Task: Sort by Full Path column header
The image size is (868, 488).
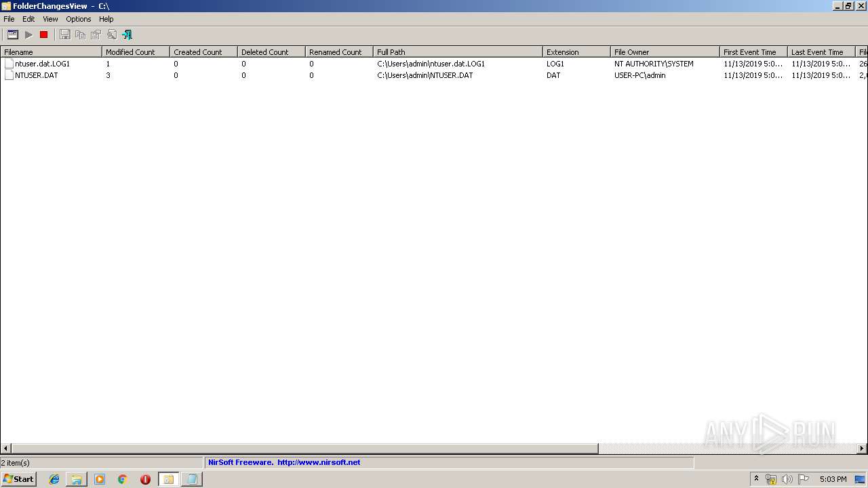Action: tap(458, 52)
